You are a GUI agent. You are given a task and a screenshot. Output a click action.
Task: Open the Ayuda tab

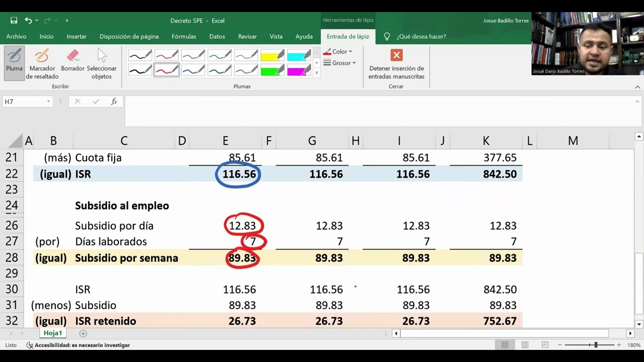tap(304, 36)
